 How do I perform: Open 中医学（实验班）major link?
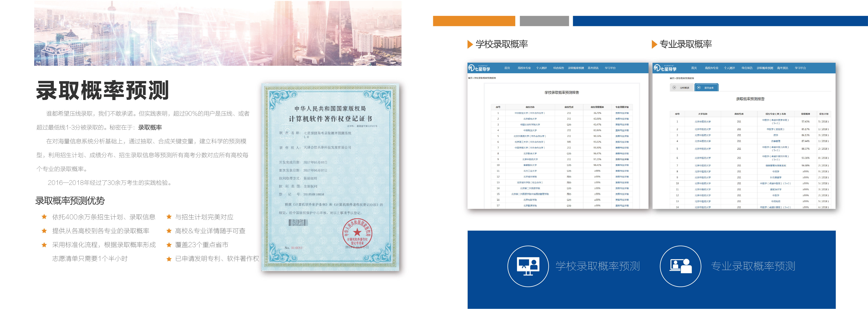pyautogui.click(x=775, y=130)
